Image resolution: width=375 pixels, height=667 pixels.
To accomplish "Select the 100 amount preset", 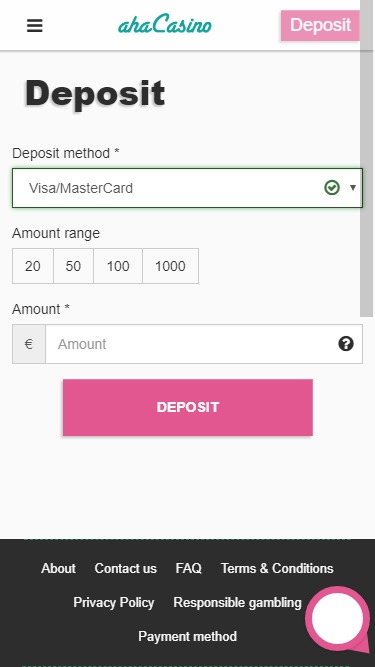I will click(118, 266).
